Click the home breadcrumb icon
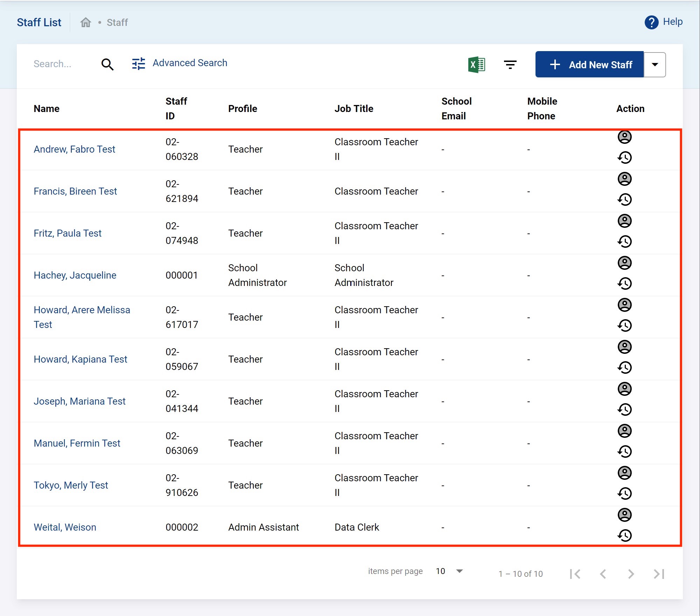The width and height of the screenshot is (700, 616). 85,23
